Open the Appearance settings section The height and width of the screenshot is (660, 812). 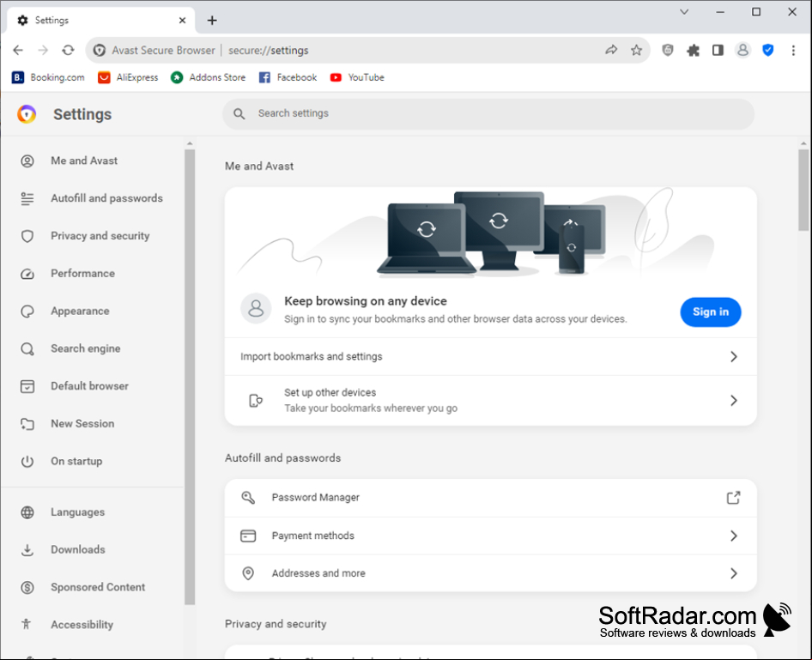click(x=80, y=311)
